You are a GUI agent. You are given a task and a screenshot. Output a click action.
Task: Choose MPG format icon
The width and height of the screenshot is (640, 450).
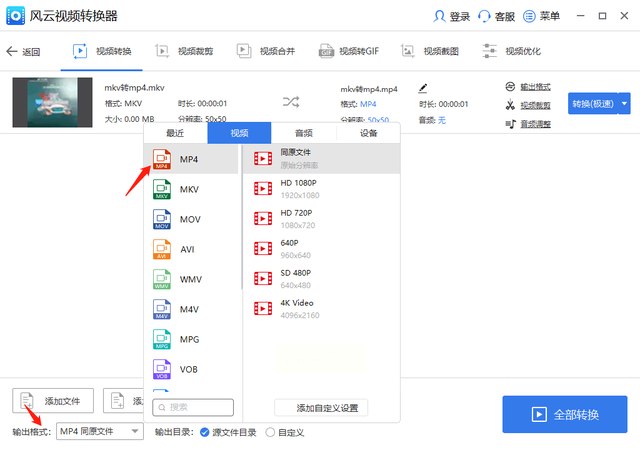point(162,339)
